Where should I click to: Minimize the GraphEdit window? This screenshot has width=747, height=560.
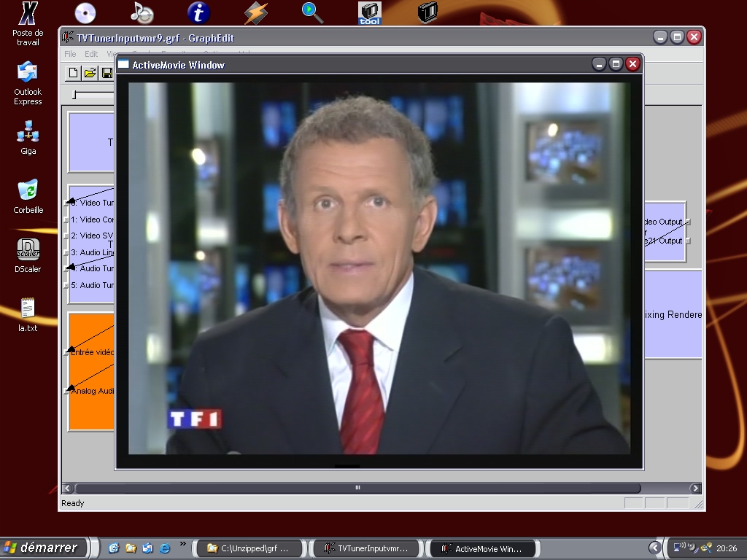(x=660, y=37)
